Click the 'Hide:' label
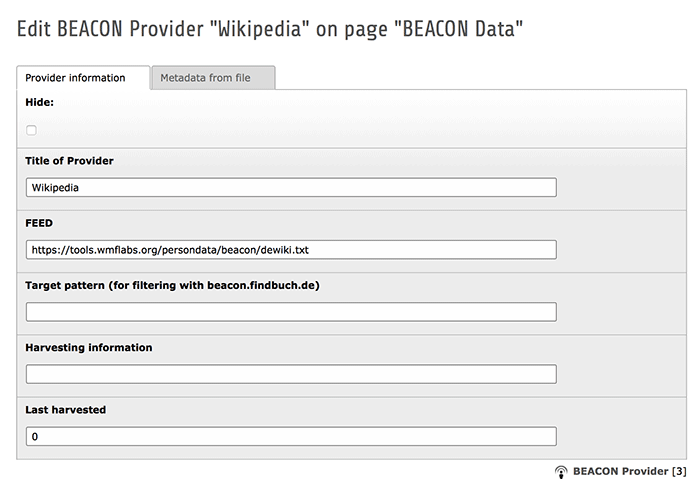The image size is (700, 498). pos(39,102)
